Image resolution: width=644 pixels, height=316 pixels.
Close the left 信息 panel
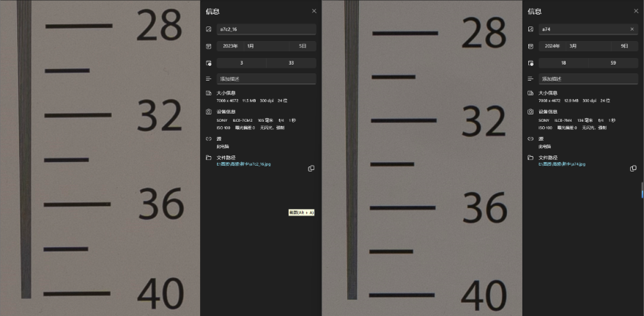314,11
